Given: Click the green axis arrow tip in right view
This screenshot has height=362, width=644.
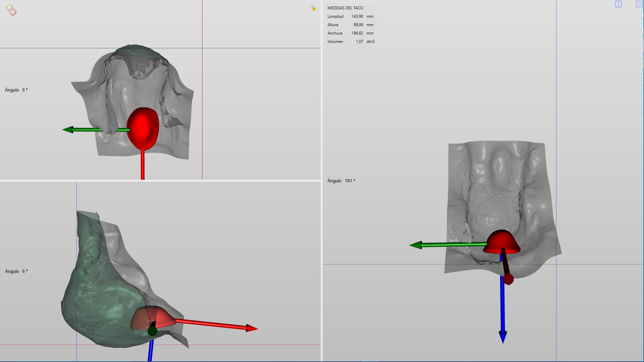Looking at the screenshot, I should (416, 245).
